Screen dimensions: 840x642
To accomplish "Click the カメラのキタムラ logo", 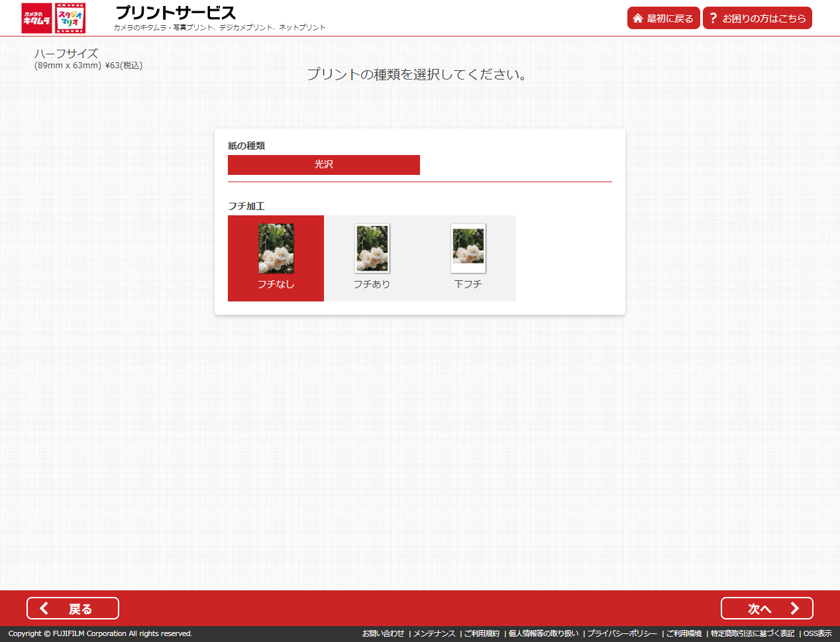I will 36,18.
